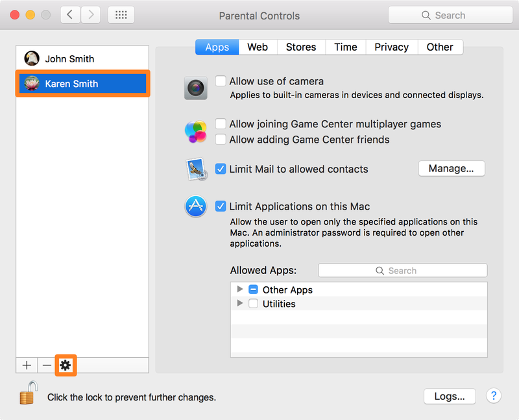The height and width of the screenshot is (420, 519).
Task: Open the Time tab
Action: tap(346, 47)
